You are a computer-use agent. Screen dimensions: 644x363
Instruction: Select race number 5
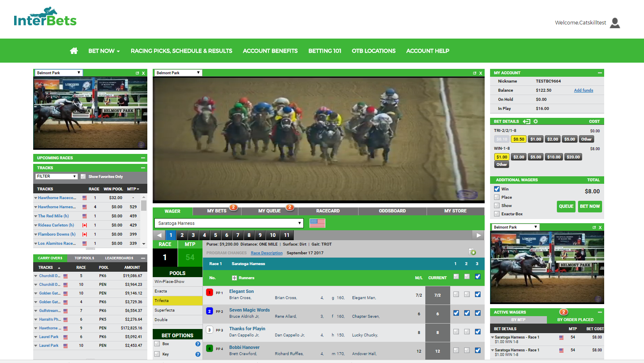(215, 235)
